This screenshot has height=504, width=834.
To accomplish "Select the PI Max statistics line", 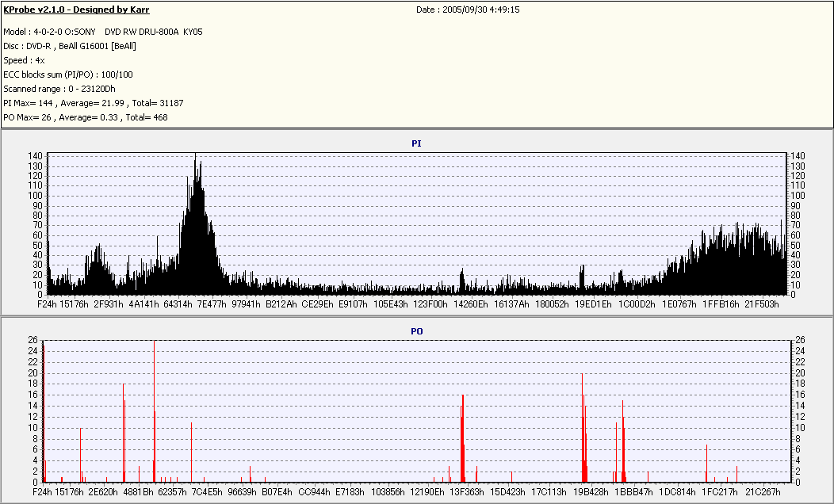I will point(93,103).
